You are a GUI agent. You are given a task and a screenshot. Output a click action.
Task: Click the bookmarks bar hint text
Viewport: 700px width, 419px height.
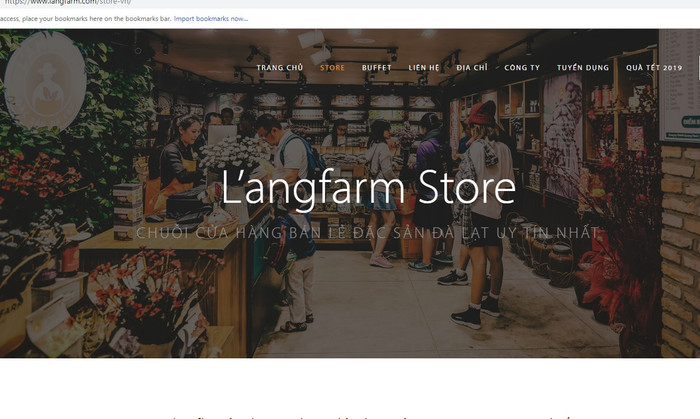86,19
